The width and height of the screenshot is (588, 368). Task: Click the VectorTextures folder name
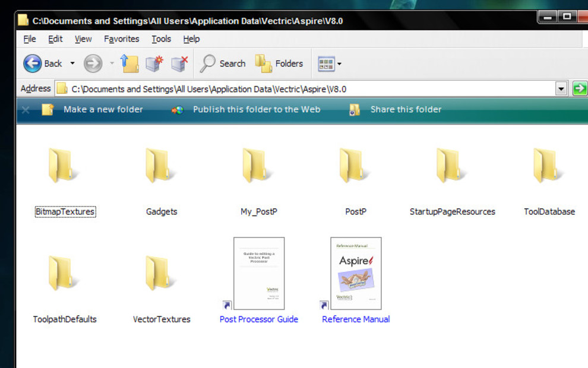pos(162,319)
